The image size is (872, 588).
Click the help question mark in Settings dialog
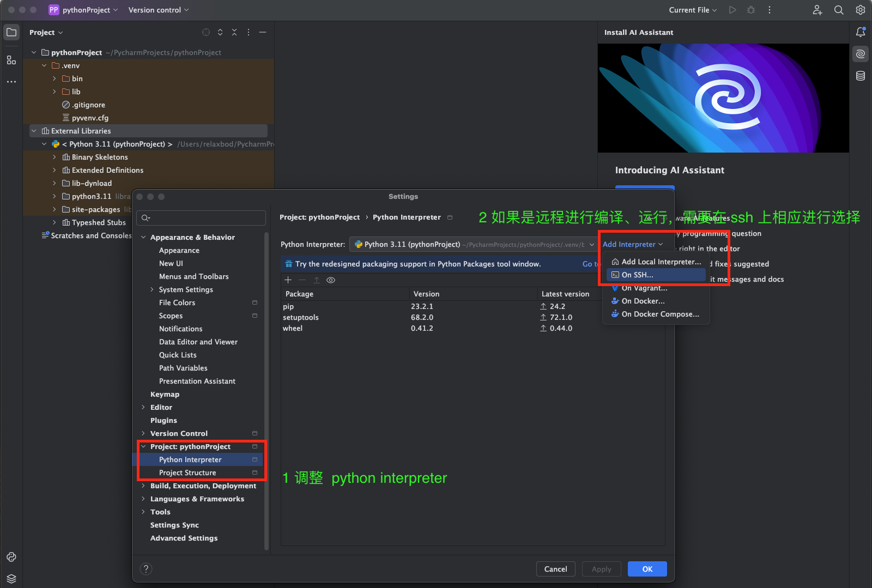click(x=146, y=569)
